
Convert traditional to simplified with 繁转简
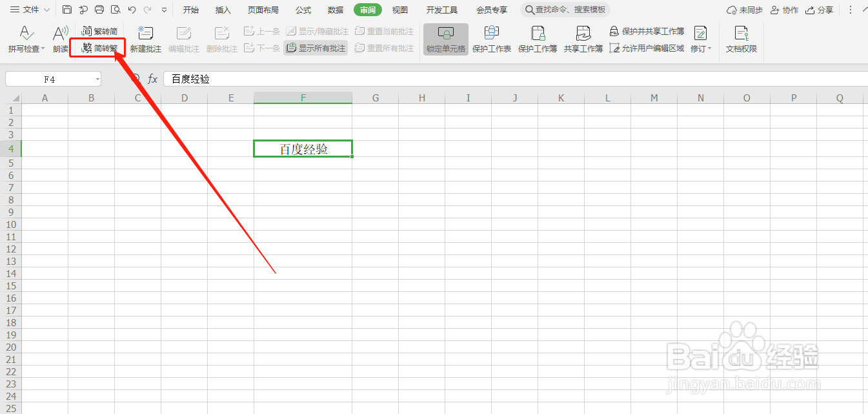pos(99,31)
